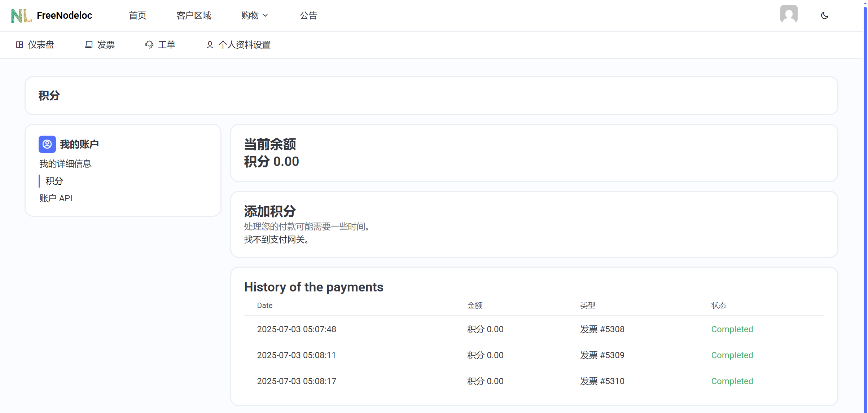Click Completed status for invoice #5309
The width and height of the screenshot is (868, 413).
click(732, 355)
